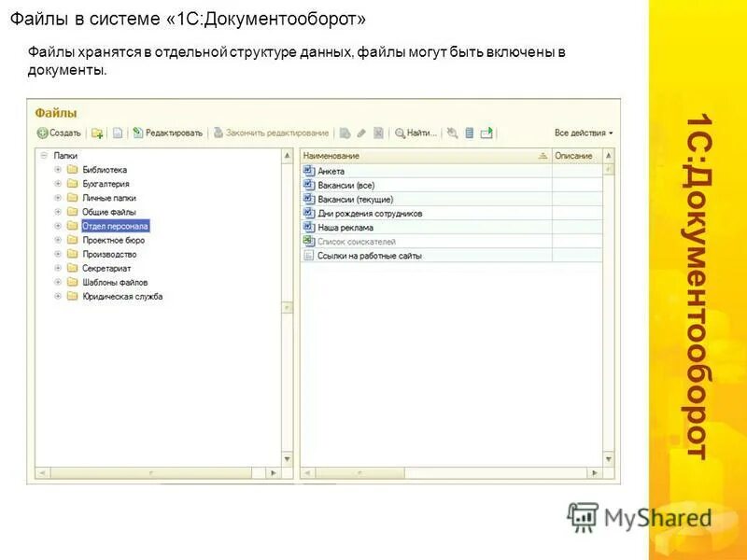Select the Отдел персонала folder
This screenshot has height=560, width=747.
point(117,226)
